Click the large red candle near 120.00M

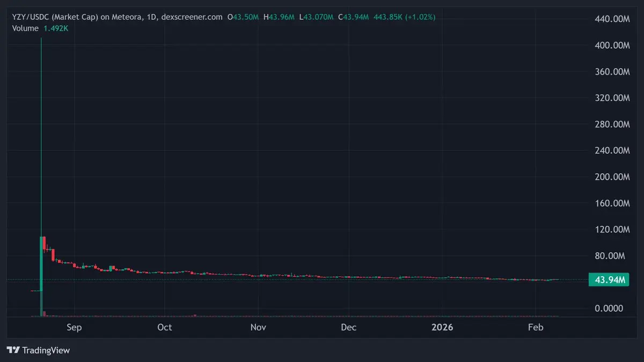[44, 242]
